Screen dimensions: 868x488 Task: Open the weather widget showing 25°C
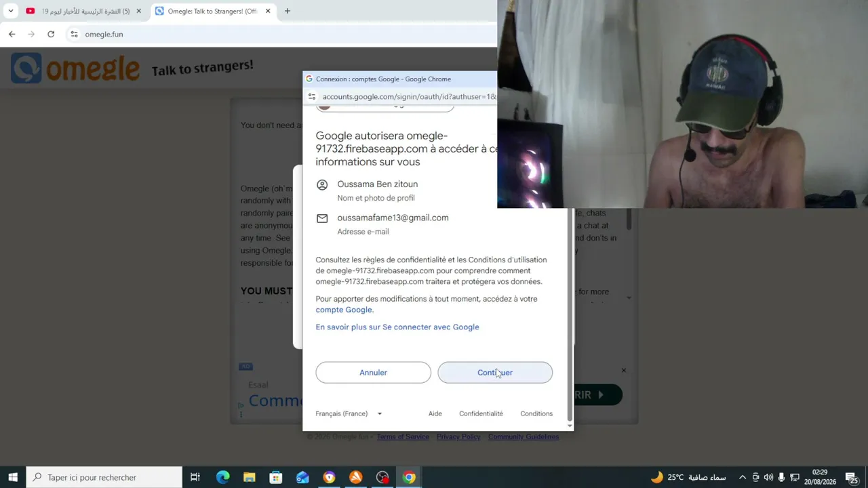(688, 477)
